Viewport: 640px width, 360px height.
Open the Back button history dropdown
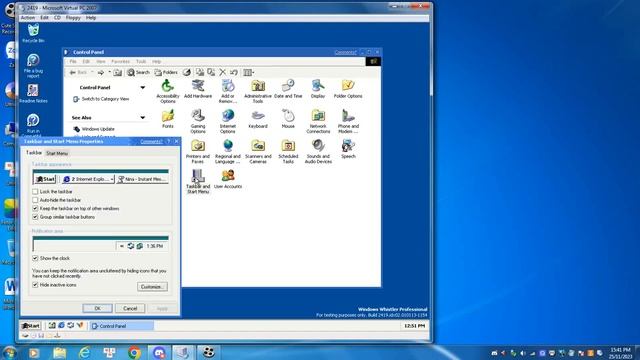(92, 72)
